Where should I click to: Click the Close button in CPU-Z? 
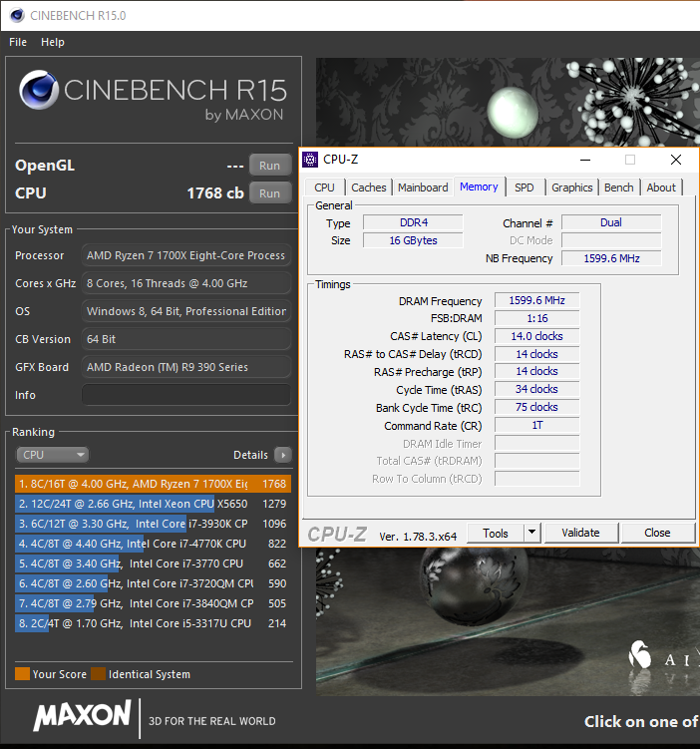click(657, 534)
